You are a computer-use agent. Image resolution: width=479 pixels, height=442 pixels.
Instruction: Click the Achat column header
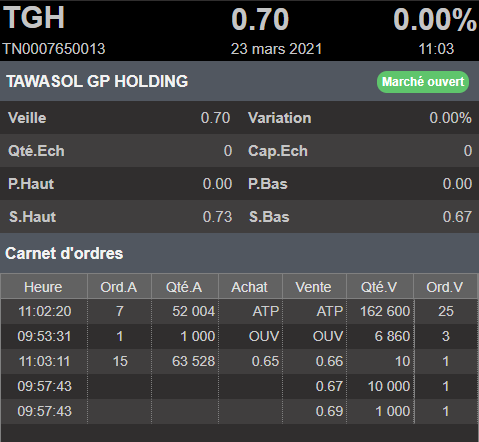tap(250, 287)
